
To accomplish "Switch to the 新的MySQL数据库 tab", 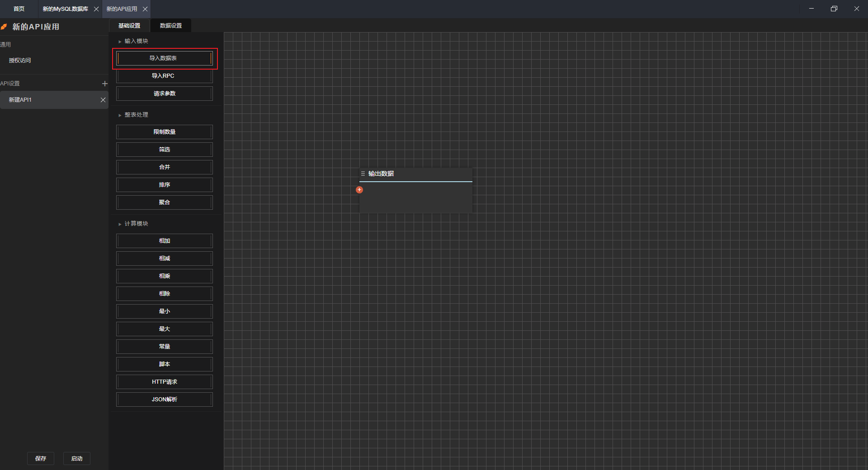I will (66, 9).
